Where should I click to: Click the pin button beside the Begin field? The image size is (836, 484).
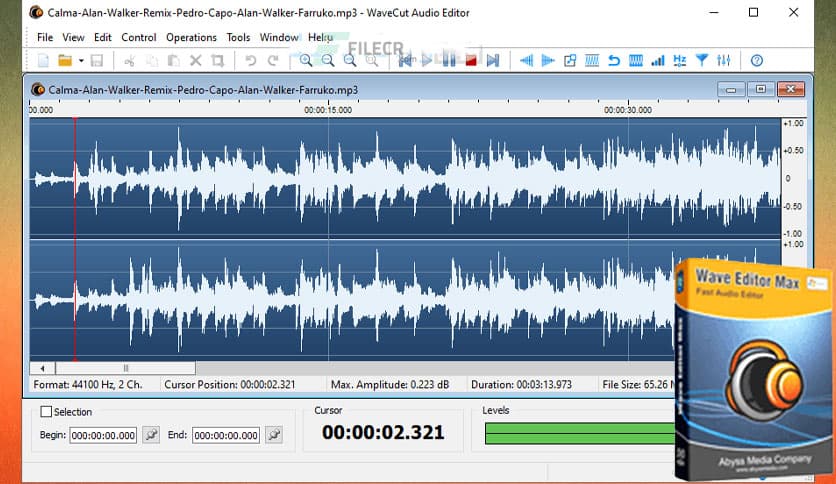click(151, 434)
